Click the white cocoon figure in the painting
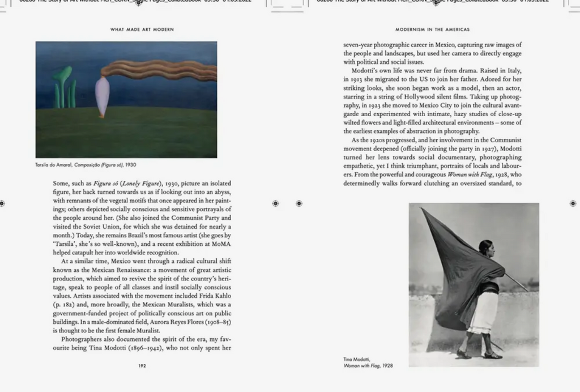 102,97
